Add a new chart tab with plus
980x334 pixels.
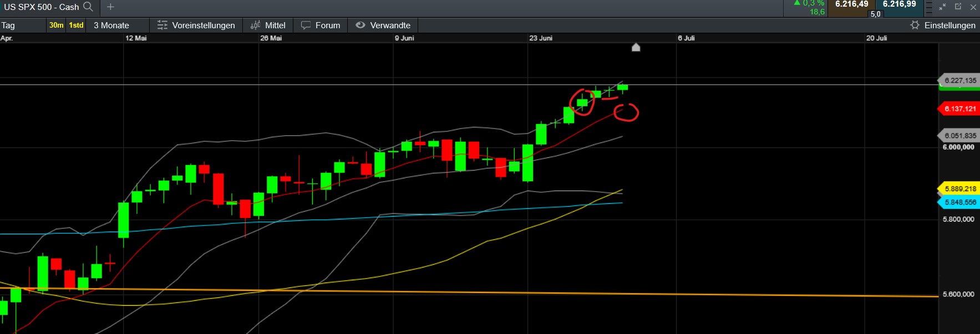click(x=110, y=7)
